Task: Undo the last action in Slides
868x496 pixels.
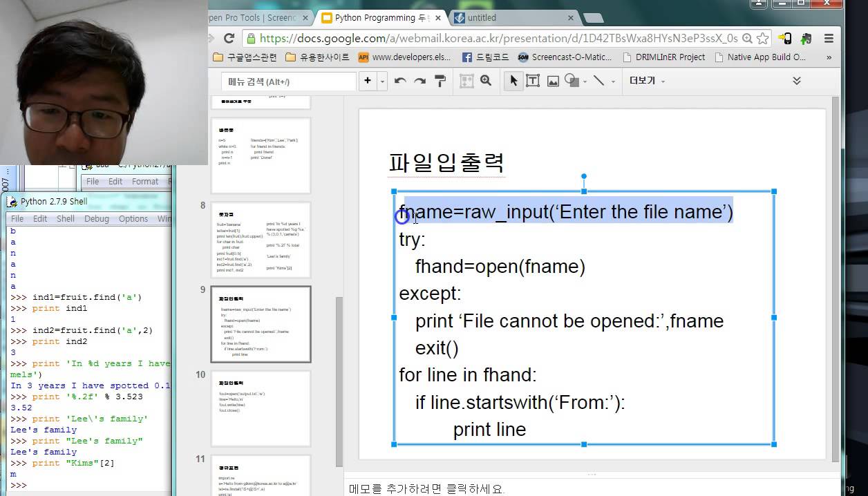Action: 400,81
